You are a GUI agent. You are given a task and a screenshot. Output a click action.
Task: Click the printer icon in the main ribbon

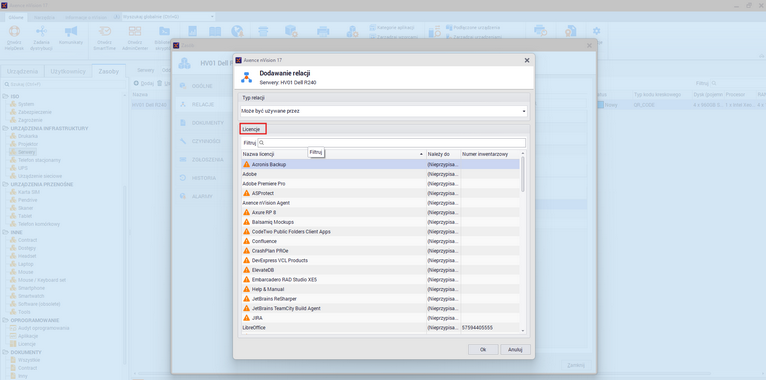tap(323, 31)
